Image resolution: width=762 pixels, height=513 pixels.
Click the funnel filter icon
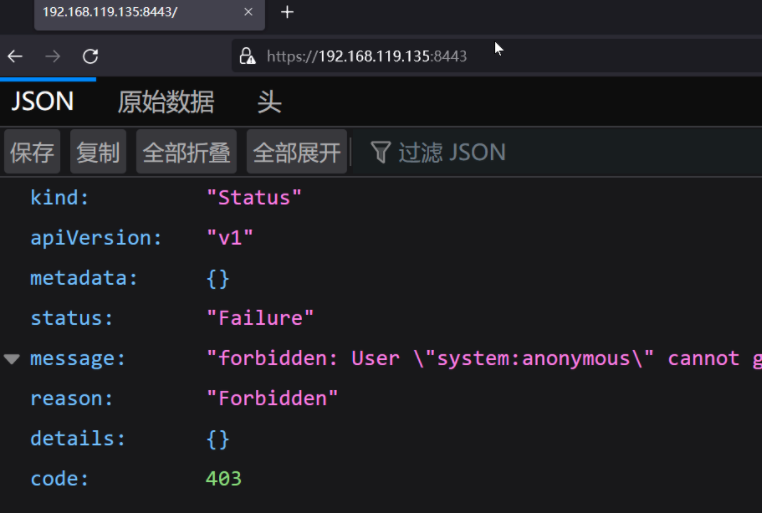click(380, 152)
